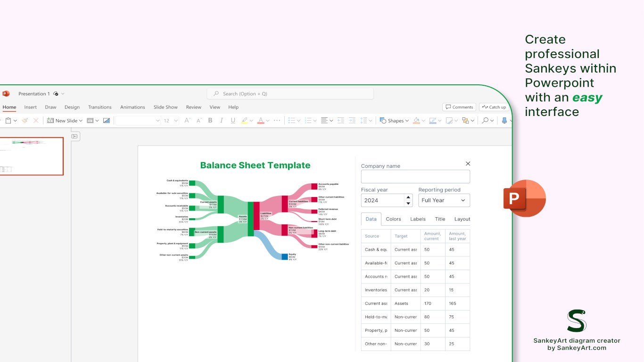Decrease font size with the smaller A icon
Viewport: 644px width, 362px height.
click(198, 121)
